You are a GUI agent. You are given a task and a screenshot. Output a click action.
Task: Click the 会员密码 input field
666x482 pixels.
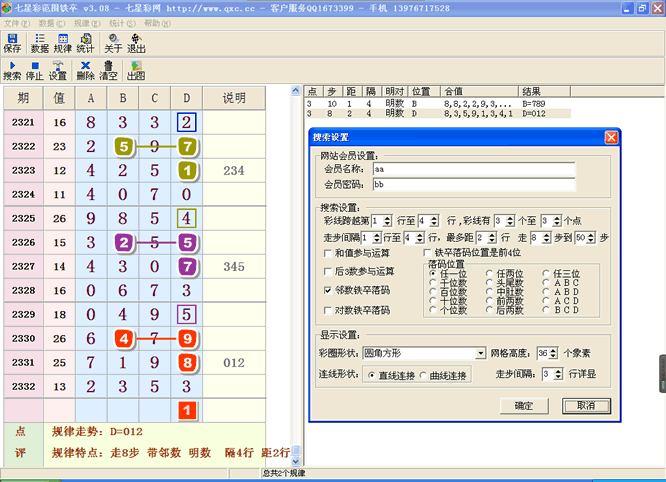[474, 184]
